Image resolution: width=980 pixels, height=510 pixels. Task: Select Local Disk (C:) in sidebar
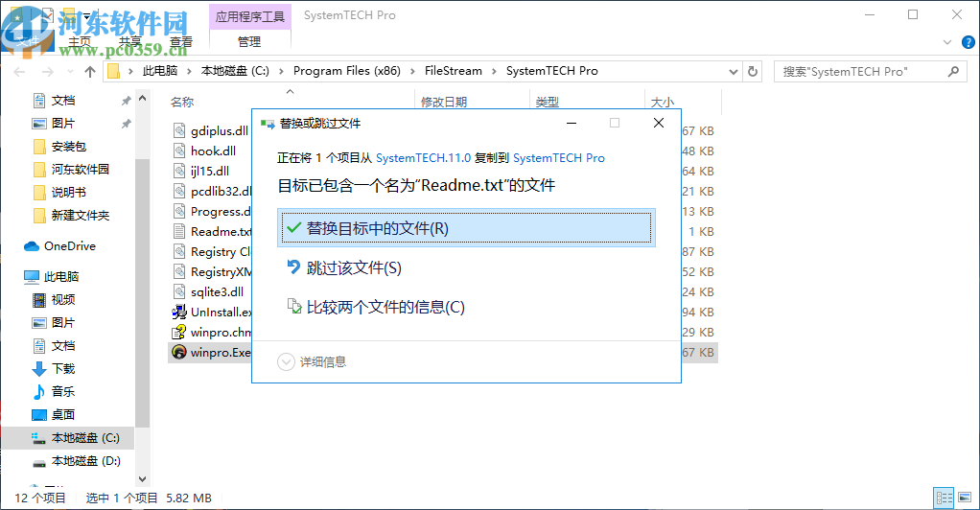coord(85,437)
